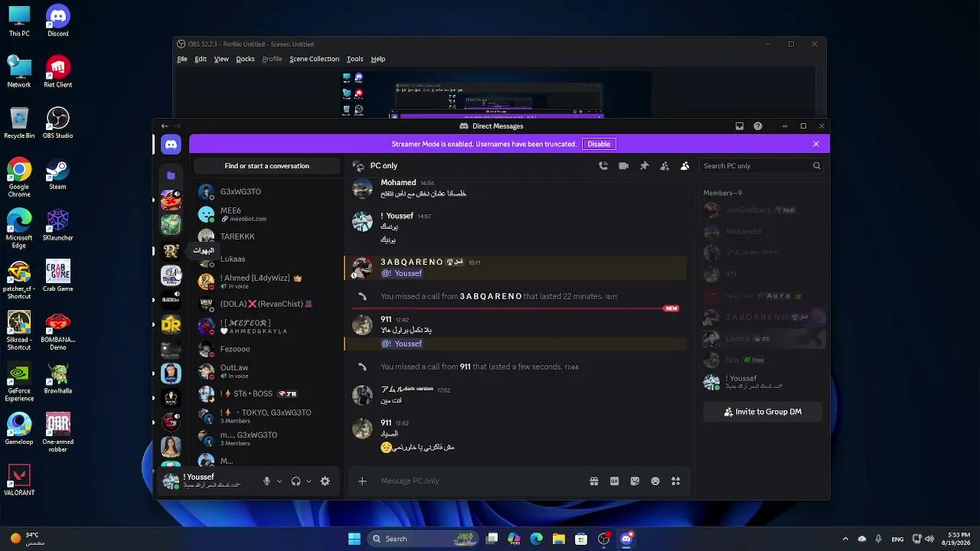Open DM with Fezoooo
The width and height of the screenshot is (980, 551).
click(267, 349)
